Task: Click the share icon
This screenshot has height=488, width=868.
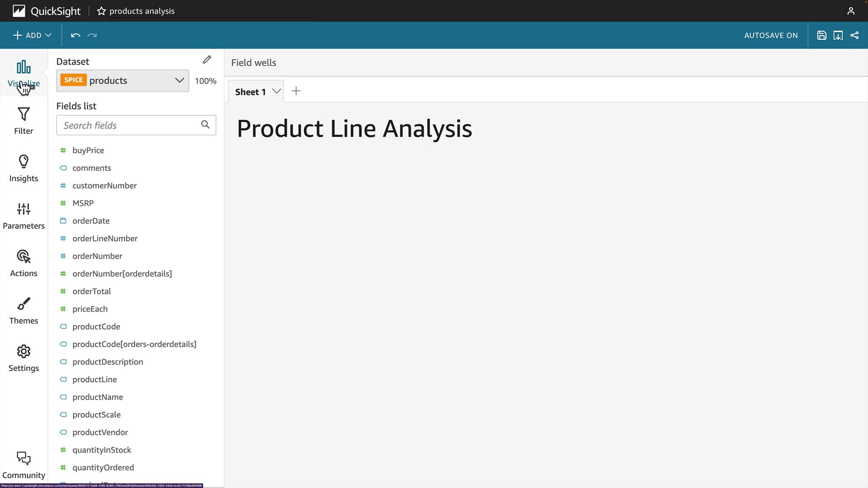Action: [x=854, y=35]
